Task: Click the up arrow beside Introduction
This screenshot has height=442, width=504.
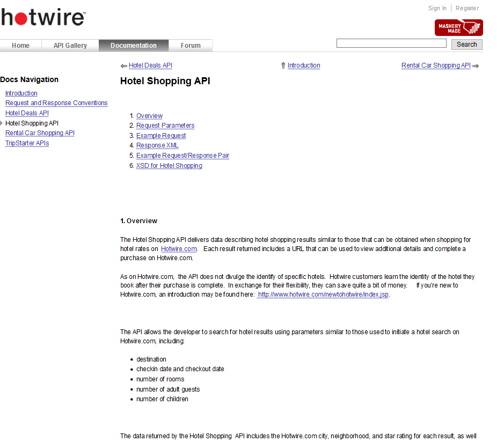Action: click(x=283, y=65)
